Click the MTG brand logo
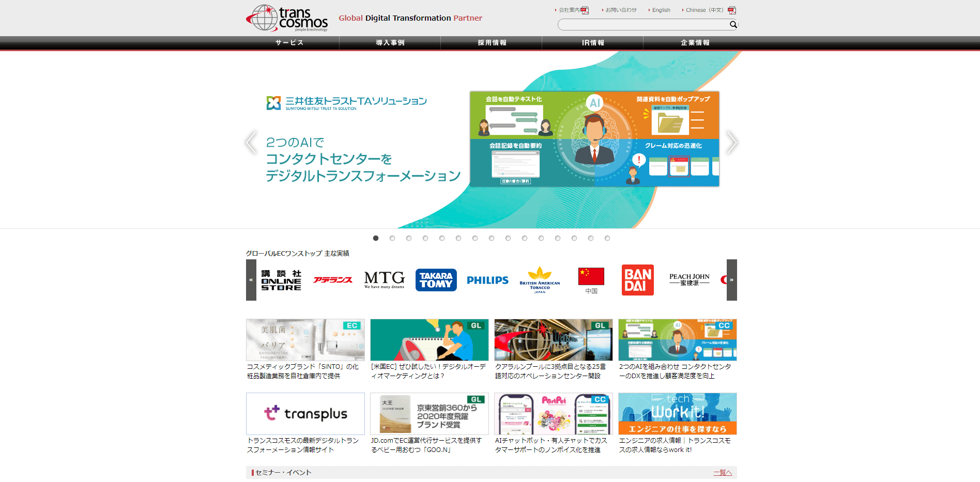The width and height of the screenshot is (980, 482). coord(384,279)
